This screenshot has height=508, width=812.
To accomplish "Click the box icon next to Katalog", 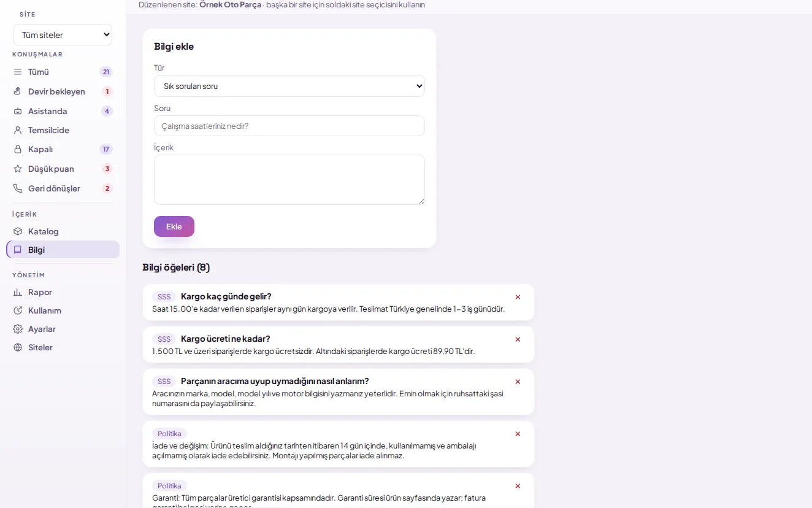I will click(x=18, y=231).
